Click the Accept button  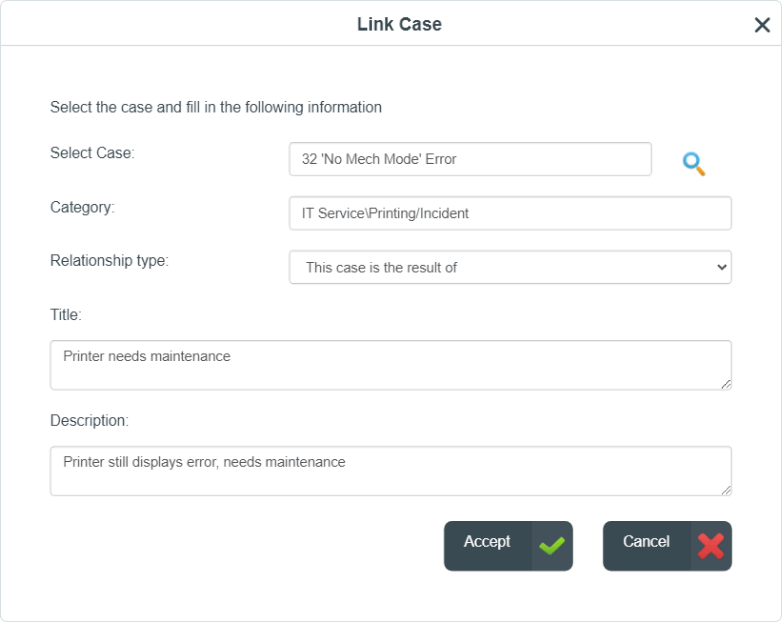(508, 546)
